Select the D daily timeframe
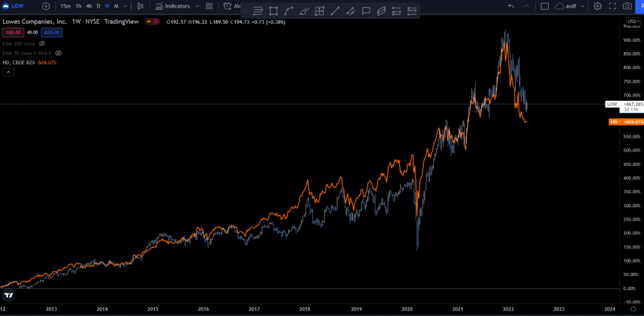This screenshot has height=316, width=644. click(99, 6)
